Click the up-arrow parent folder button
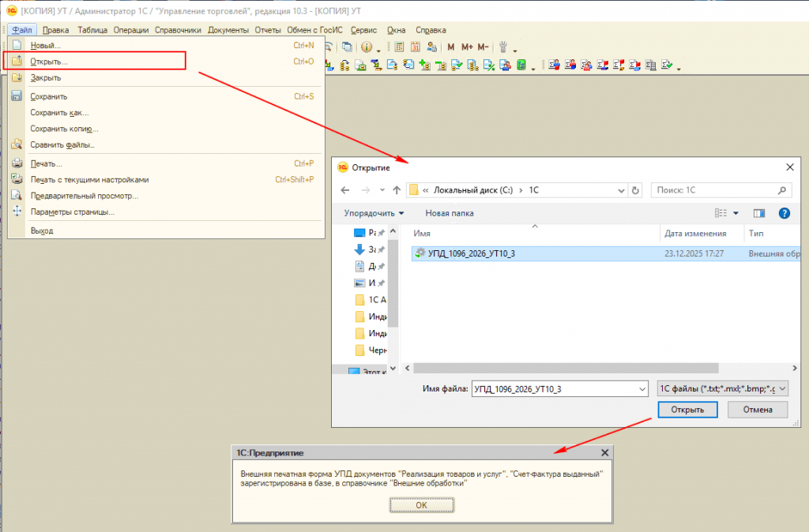The width and height of the screenshot is (809, 532). pos(397,190)
